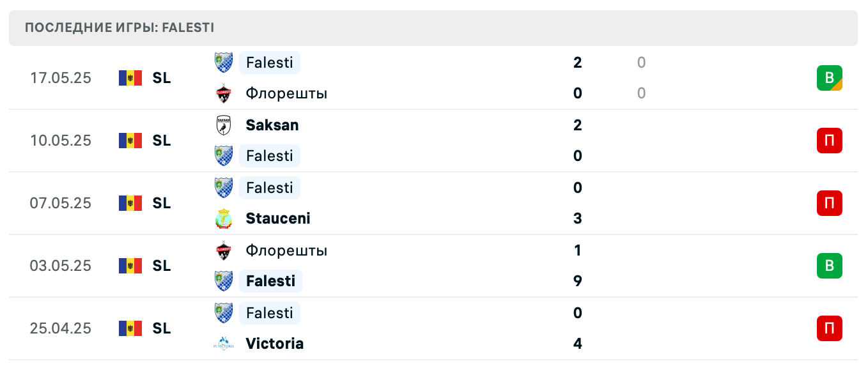Screen dimensions: 868x368
Task: Open the Saksan team link
Action: (272, 125)
